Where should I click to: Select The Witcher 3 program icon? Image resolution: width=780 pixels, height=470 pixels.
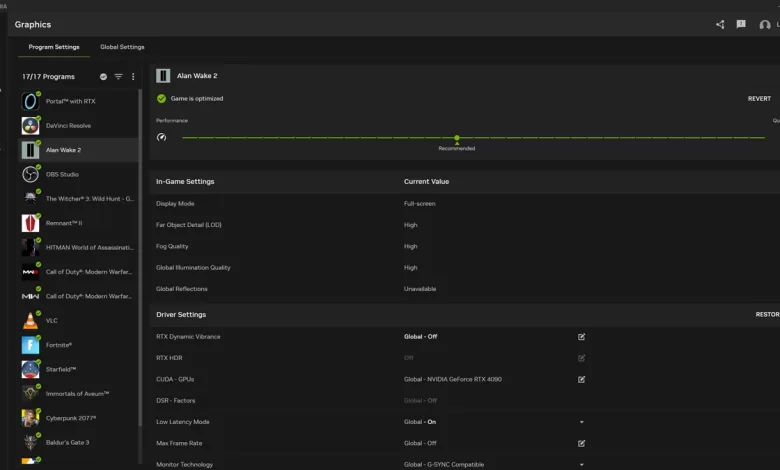(x=30, y=198)
